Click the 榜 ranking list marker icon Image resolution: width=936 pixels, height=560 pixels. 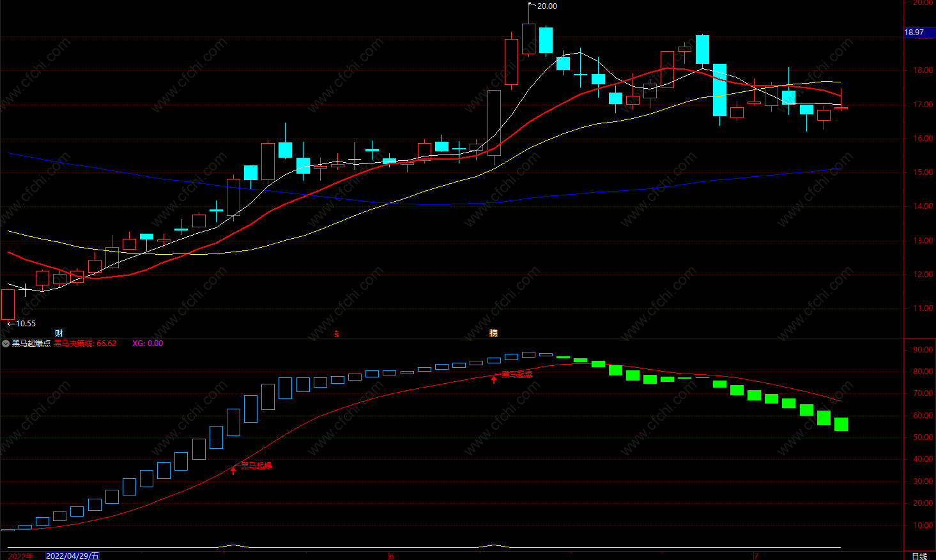[x=493, y=333]
